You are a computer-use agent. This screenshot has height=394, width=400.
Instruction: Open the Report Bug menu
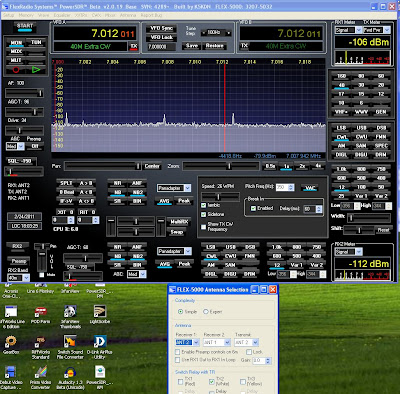151,15
